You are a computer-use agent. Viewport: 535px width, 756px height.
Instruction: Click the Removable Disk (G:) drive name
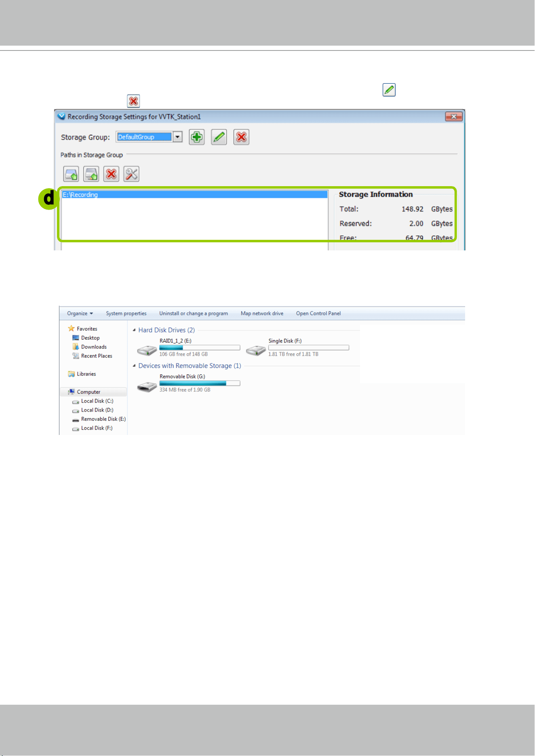(x=182, y=376)
